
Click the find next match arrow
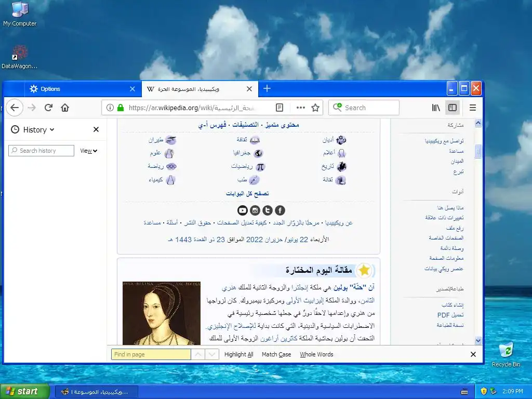coord(212,354)
